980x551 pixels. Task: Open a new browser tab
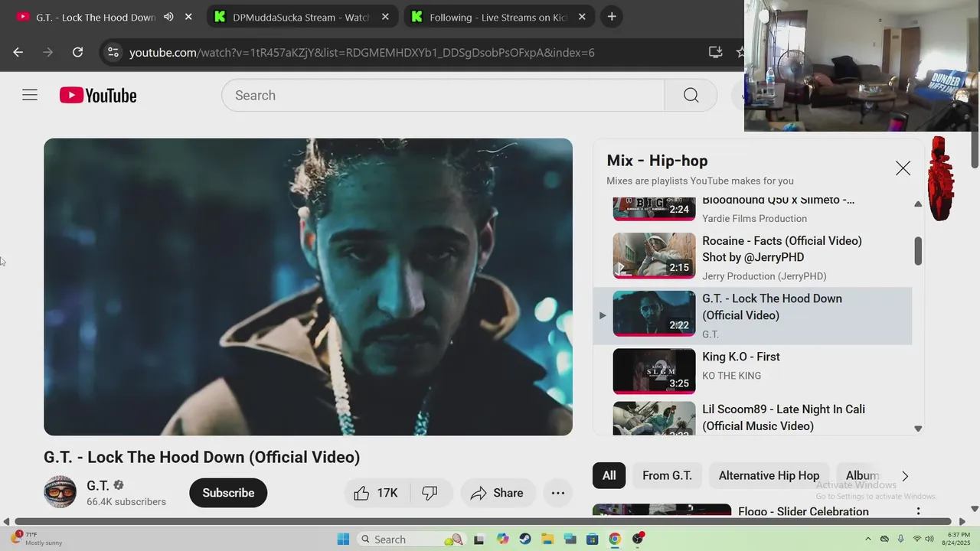[612, 17]
